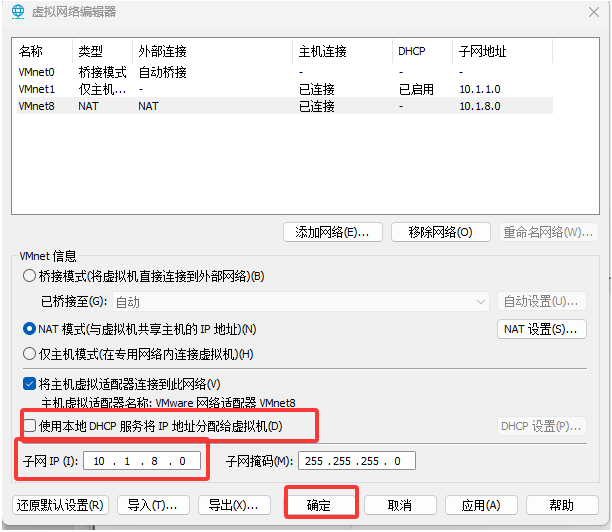
Task: Click the 类型 column header
Action: pos(103,51)
